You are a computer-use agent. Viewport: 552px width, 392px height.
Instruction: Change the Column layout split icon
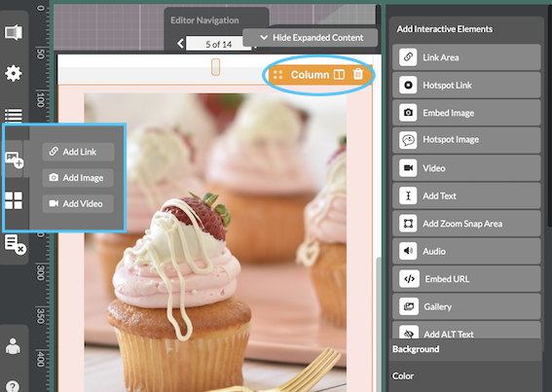point(339,75)
